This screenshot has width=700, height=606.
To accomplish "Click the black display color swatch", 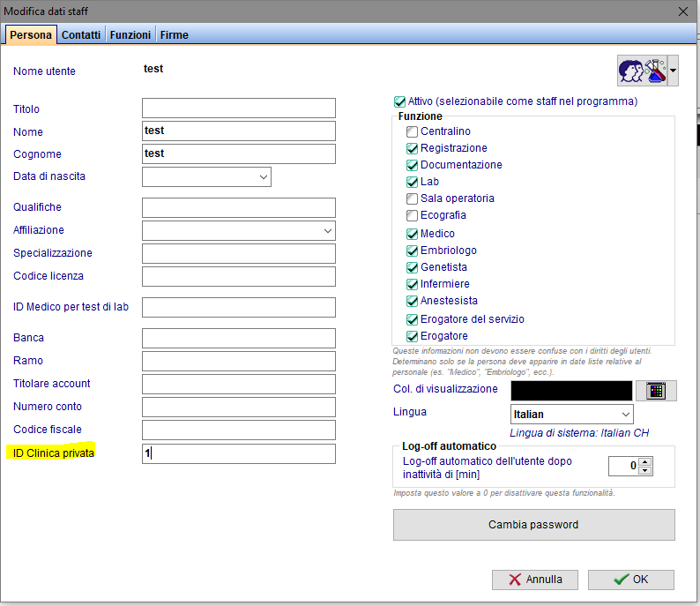I will pyautogui.click(x=571, y=391).
